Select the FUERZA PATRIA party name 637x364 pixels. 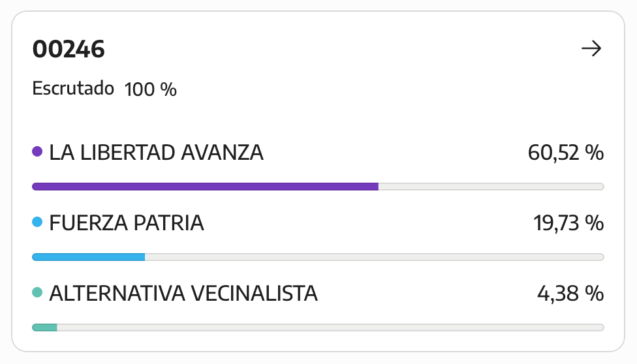pyautogui.click(x=127, y=223)
